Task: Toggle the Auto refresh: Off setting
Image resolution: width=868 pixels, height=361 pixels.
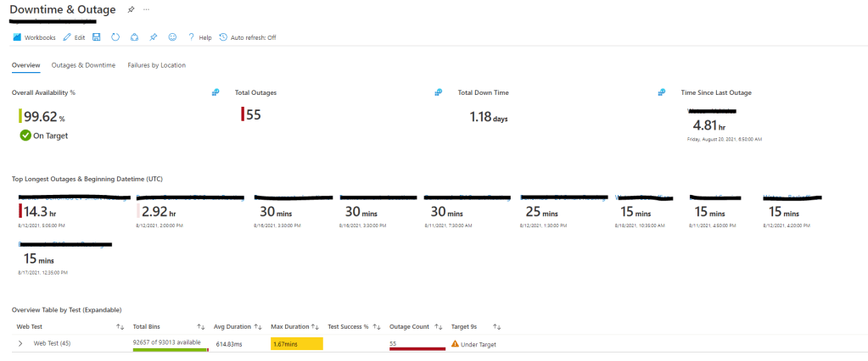Action: click(x=248, y=37)
